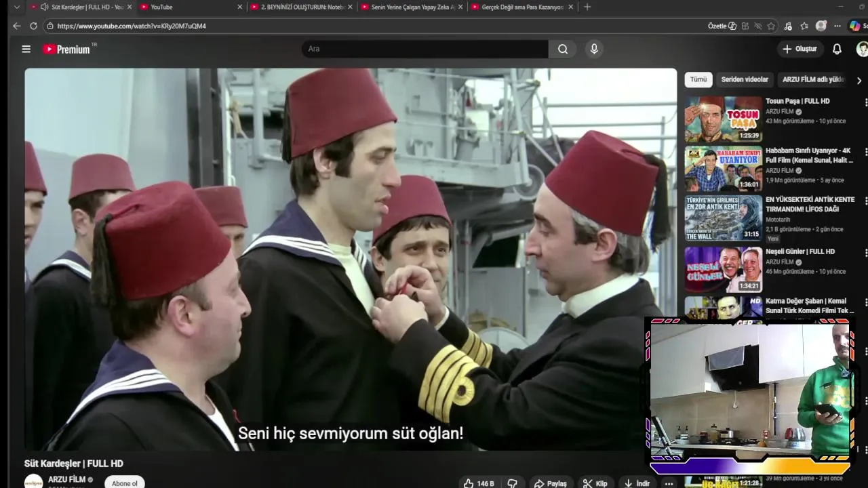
Task: Open options menu for Tosun Paşa video
Action: (865, 102)
